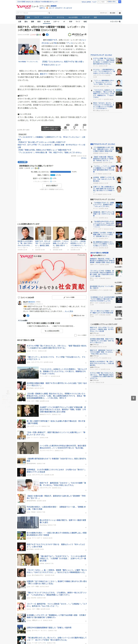Focus the top ウェブ検索 input box
The height and width of the screenshot is (644, 138).
102,2
